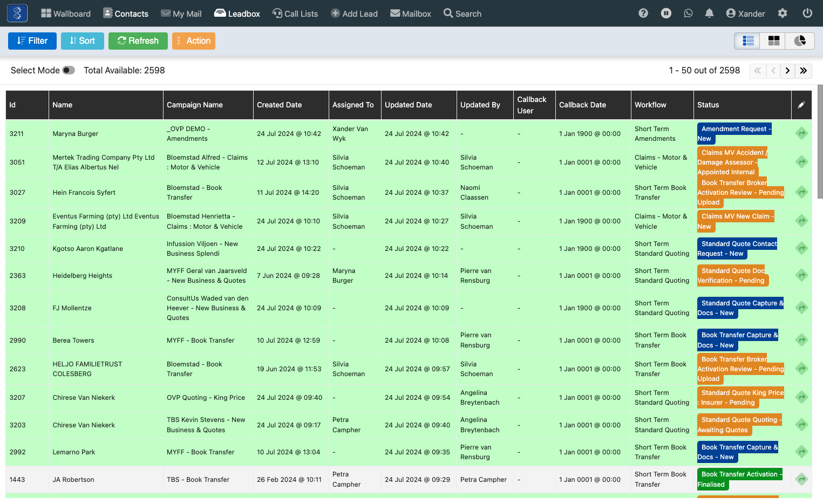Click the power logout icon
The image size is (823, 504).
click(x=807, y=13)
